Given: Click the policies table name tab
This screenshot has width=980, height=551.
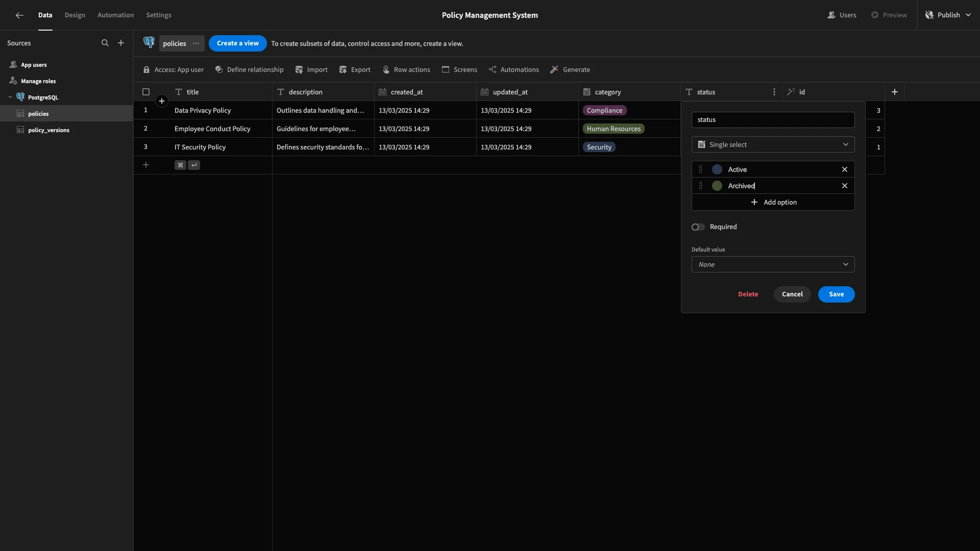Looking at the screenshot, I should (175, 43).
